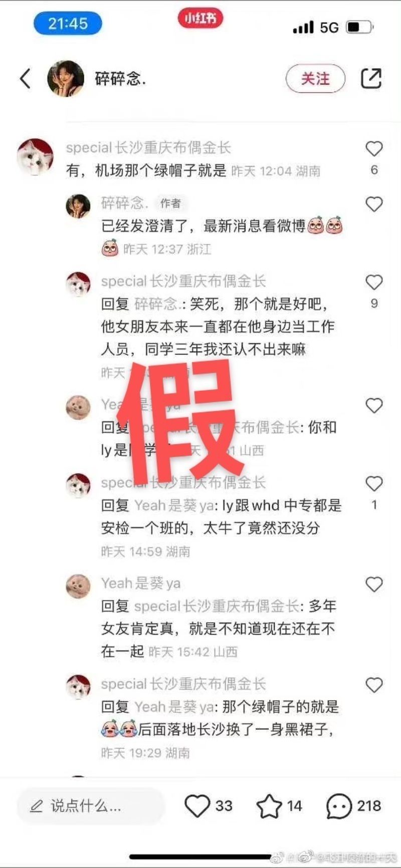401x868 pixels.
Task: Like the comment about 落地长沙换了一身黑裙子
Action: point(374,685)
